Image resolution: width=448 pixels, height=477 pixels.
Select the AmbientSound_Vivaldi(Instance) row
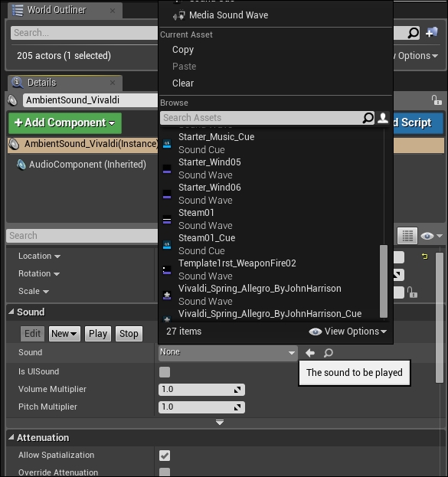coord(83,145)
